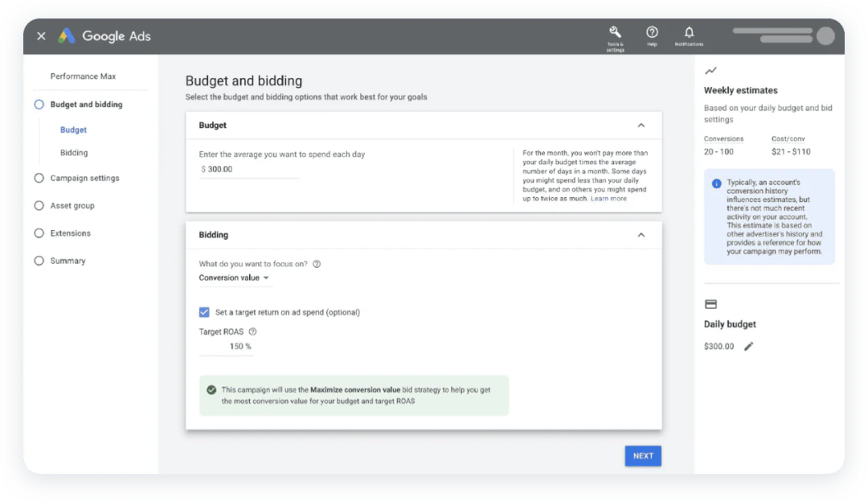
Task: Click the Help question mark icon
Action: point(652,32)
